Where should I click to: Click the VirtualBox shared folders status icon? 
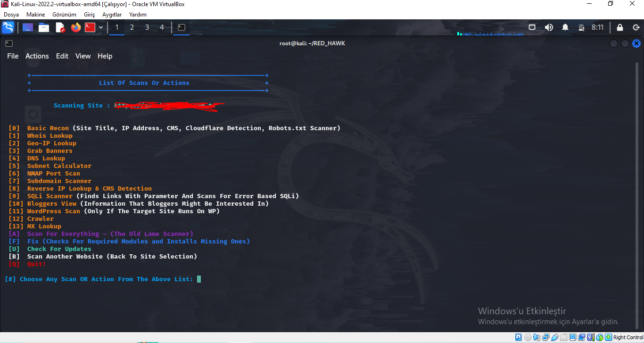point(564,337)
